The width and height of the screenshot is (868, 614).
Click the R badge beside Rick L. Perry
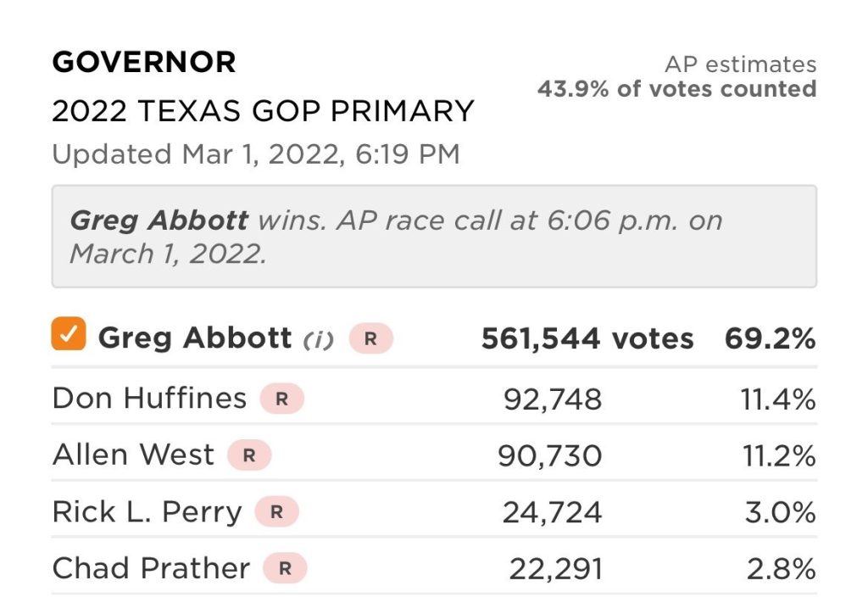click(x=276, y=512)
